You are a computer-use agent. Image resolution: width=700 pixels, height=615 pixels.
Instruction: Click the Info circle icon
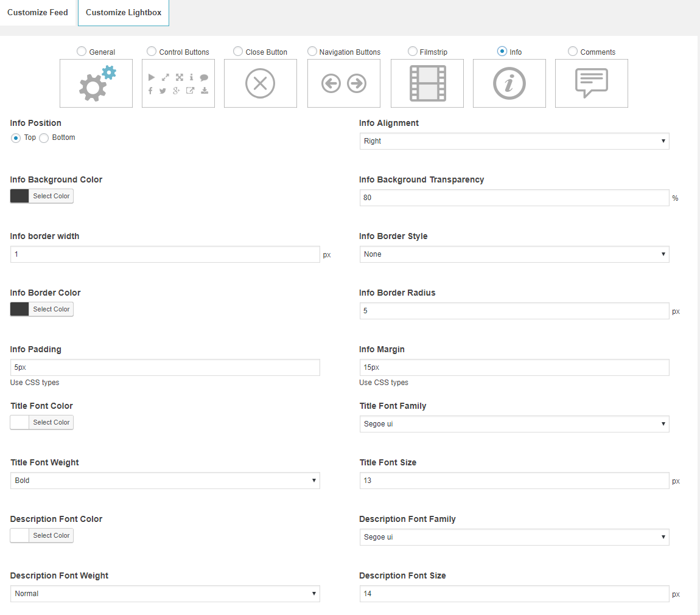509,83
